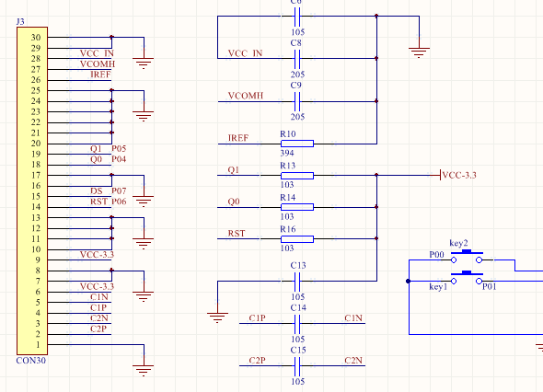Image resolution: width=543 pixels, height=392 pixels.
Task: Click the key1 pushbutton switch symbol
Action: pos(467,278)
